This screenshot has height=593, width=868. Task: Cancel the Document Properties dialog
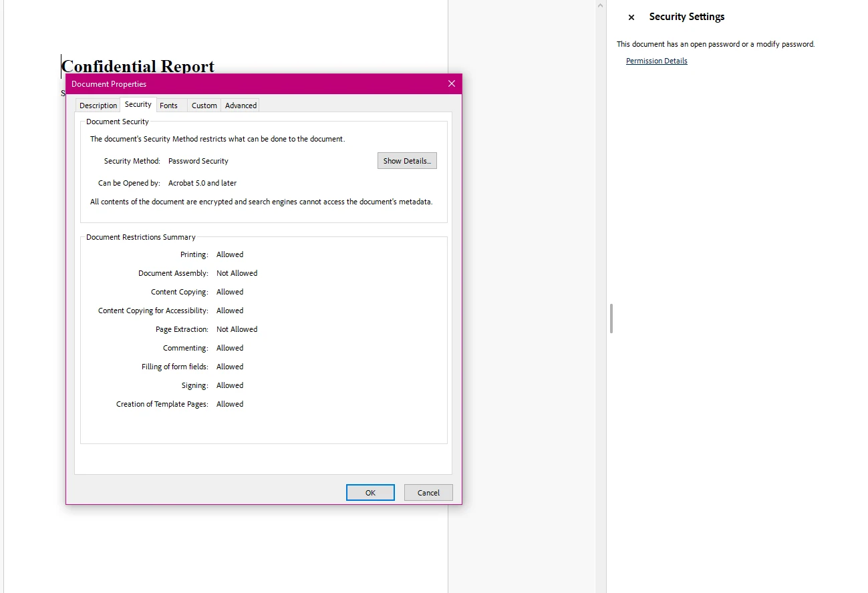(x=428, y=492)
